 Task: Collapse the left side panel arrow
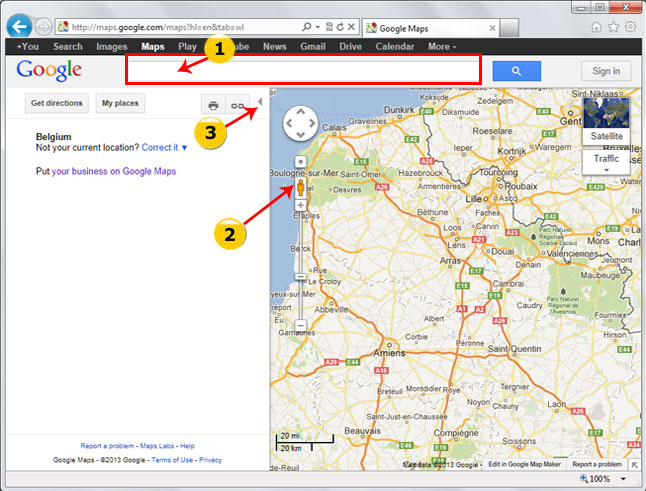[260, 101]
